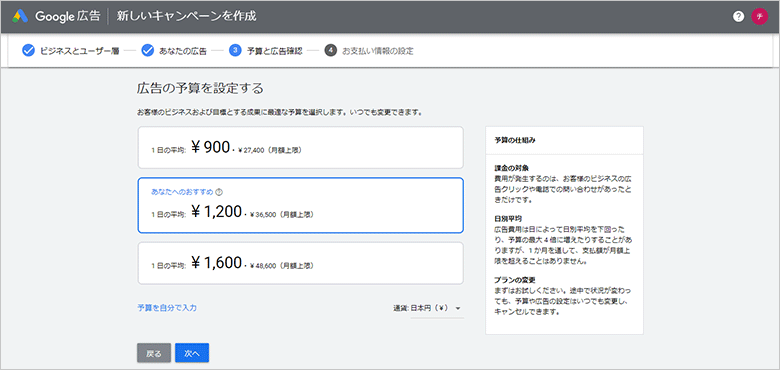Select the ¥1,600 daily budget option
780x370 pixels.
[300, 263]
